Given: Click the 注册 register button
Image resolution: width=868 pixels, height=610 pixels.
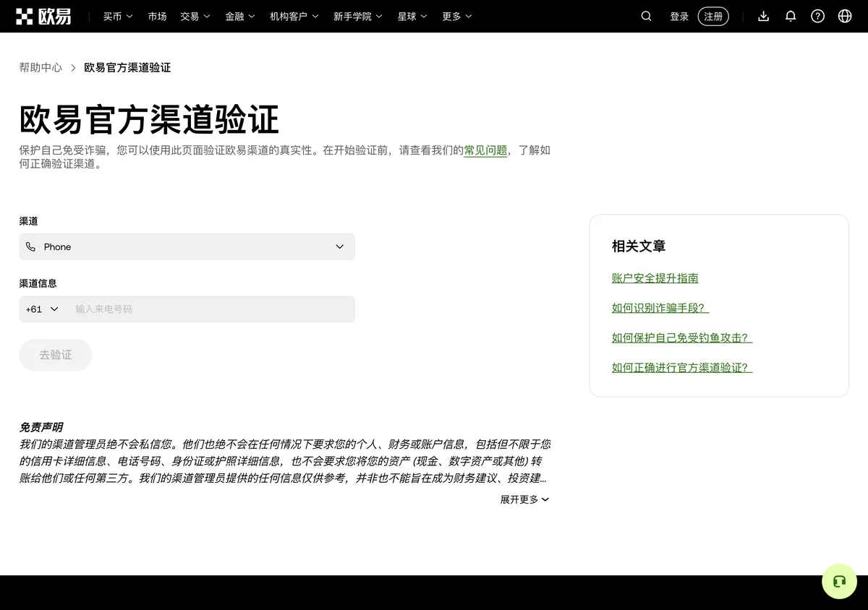Looking at the screenshot, I should 713,16.
